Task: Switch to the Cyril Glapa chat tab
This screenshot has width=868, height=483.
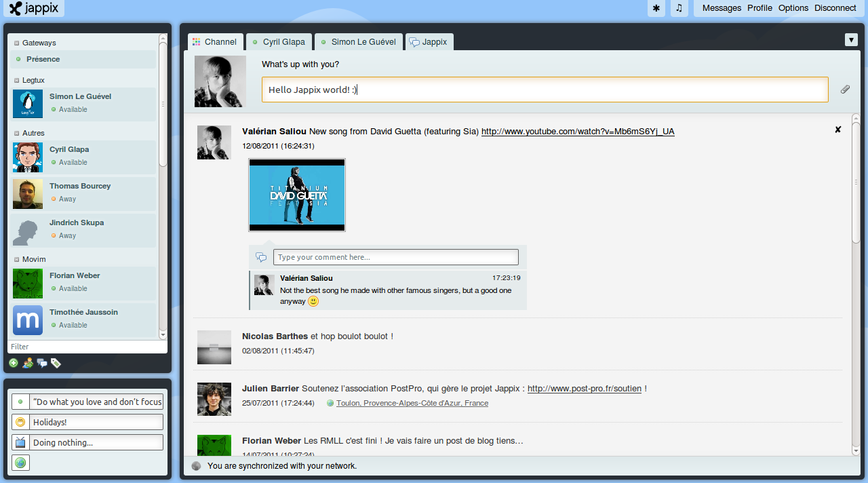Action: [279, 42]
